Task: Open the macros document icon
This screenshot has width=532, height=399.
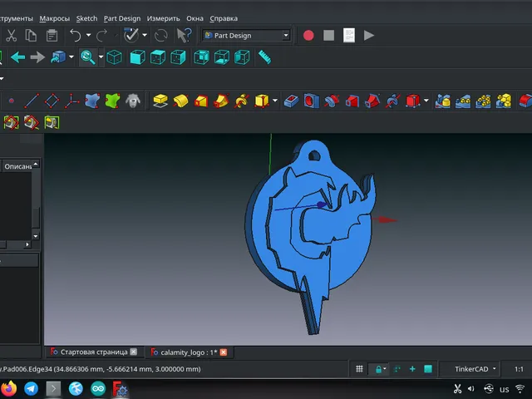Action: (x=349, y=35)
